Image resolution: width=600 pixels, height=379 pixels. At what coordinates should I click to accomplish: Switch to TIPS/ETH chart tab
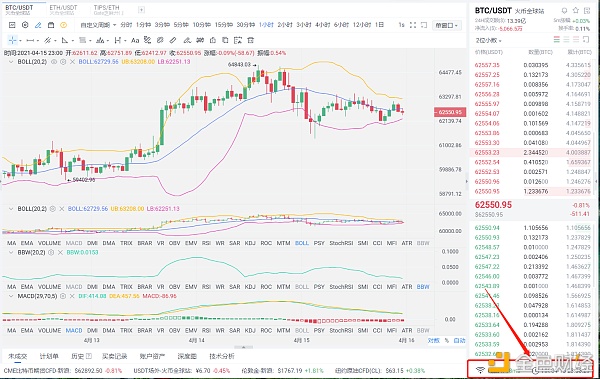[x=109, y=10]
